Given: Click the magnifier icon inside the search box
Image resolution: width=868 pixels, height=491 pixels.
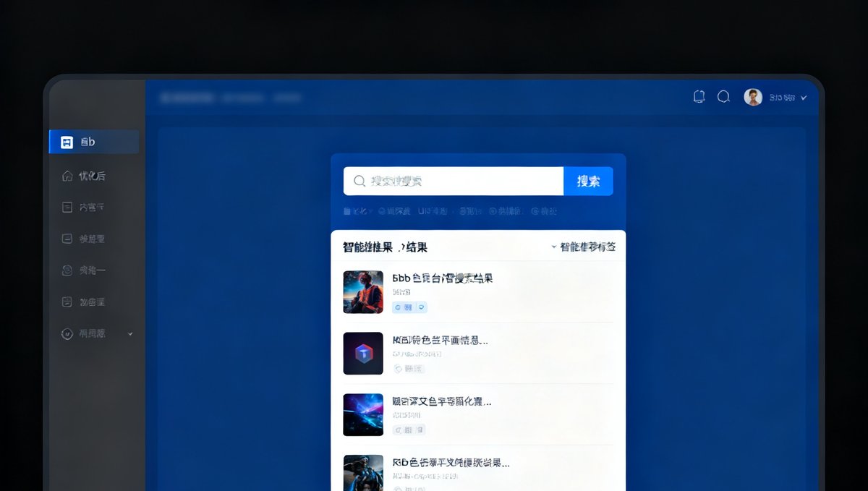Looking at the screenshot, I should coord(359,182).
